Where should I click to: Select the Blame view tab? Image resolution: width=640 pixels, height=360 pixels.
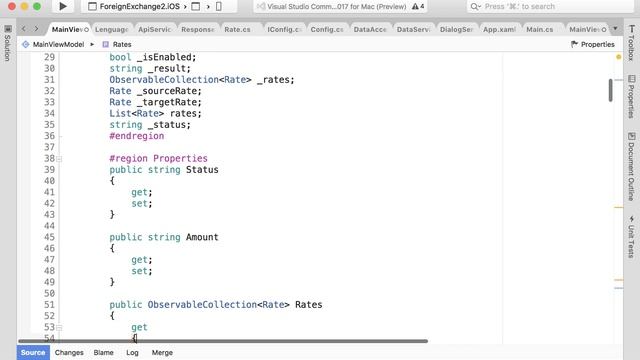pos(103,352)
